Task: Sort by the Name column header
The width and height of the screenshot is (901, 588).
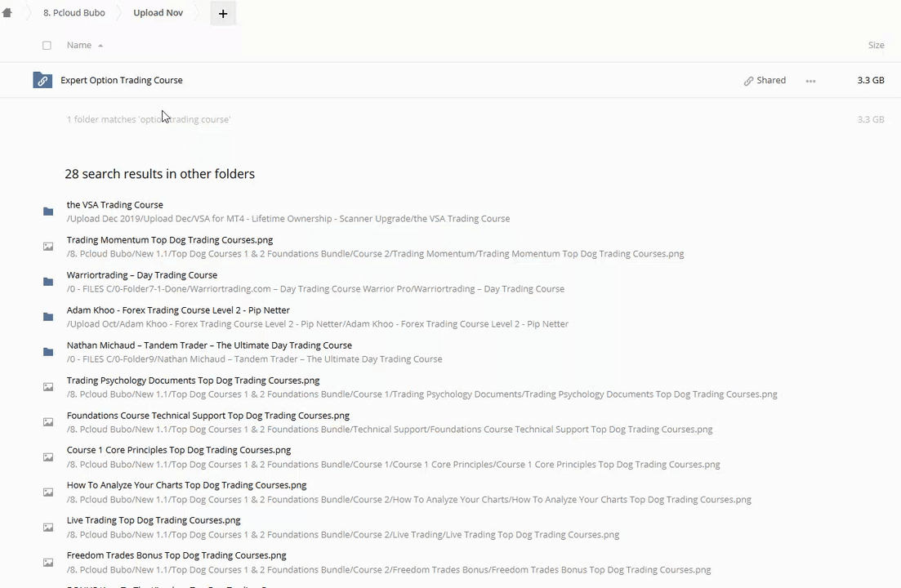Action: coord(79,45)
